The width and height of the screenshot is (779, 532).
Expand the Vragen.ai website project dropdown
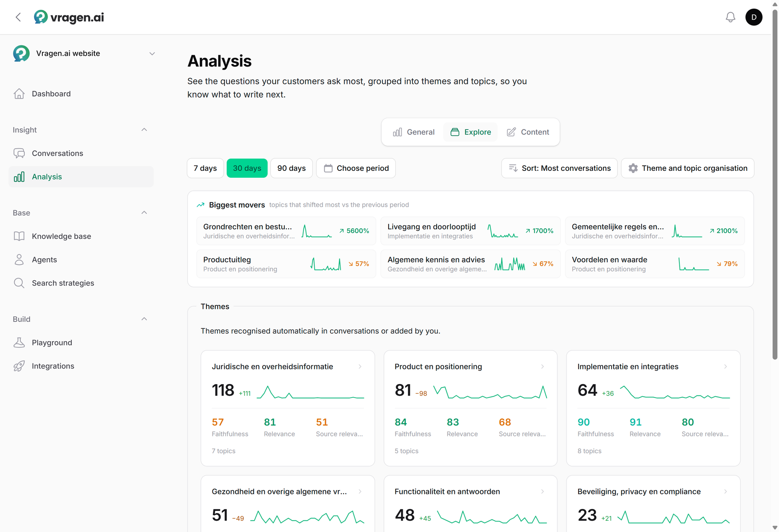pyautogui.click(x=152, y=54)
